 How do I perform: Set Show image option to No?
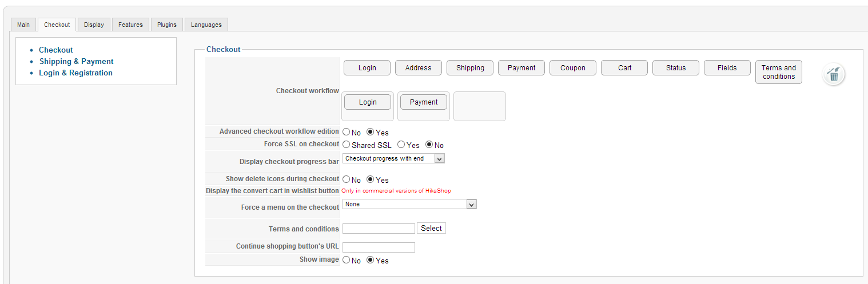[347, 260]
